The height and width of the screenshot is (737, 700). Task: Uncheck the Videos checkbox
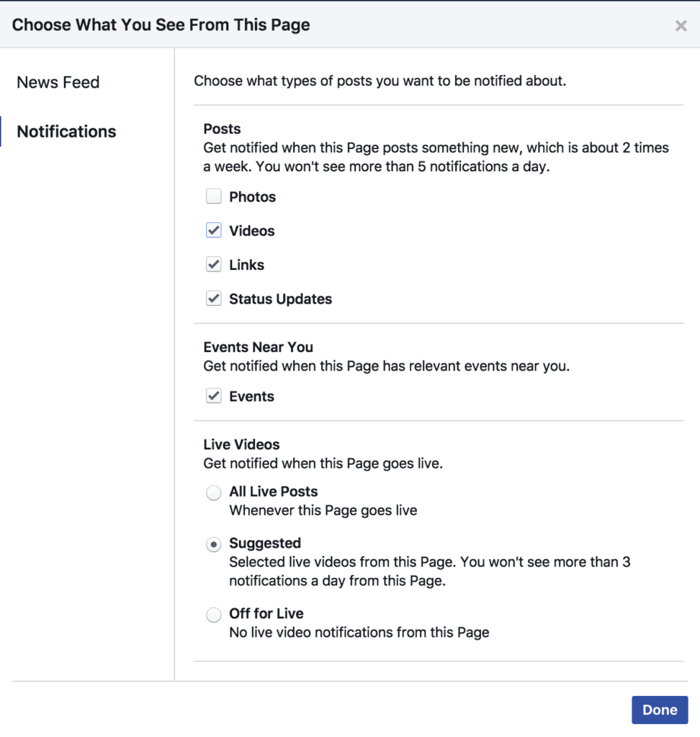pos(214,230)
